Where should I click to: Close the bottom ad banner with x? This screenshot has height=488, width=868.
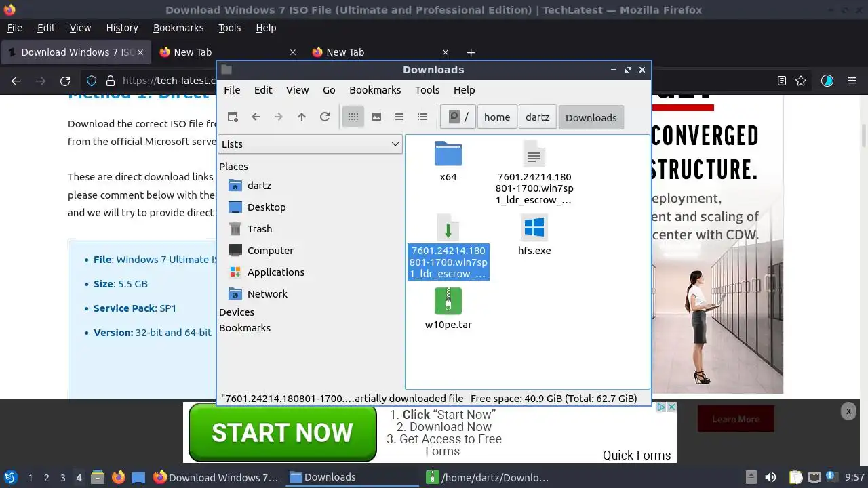pos(848,411)
